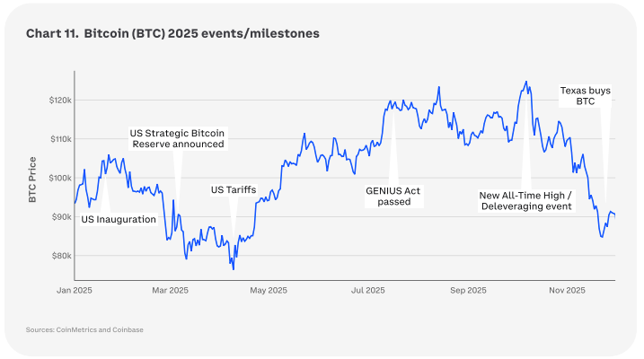Click the chart title "Chart 11. Bitcoin (BTC) 2025 events/milestones"
This screenshot has height=359, width=644.
pos(172,34)
